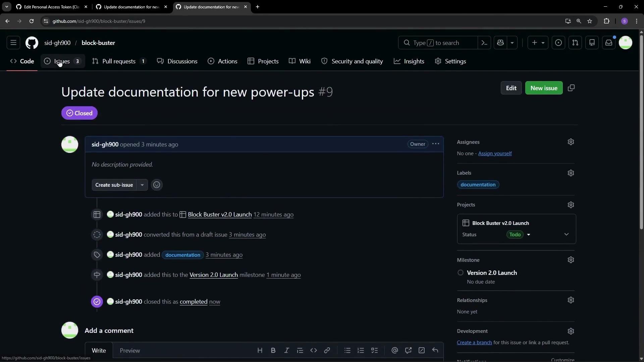The width and height of the screenshot is (644, 362).
Task: Open the GitHub global navigation hamburger menu
Action: coord(13,43)
